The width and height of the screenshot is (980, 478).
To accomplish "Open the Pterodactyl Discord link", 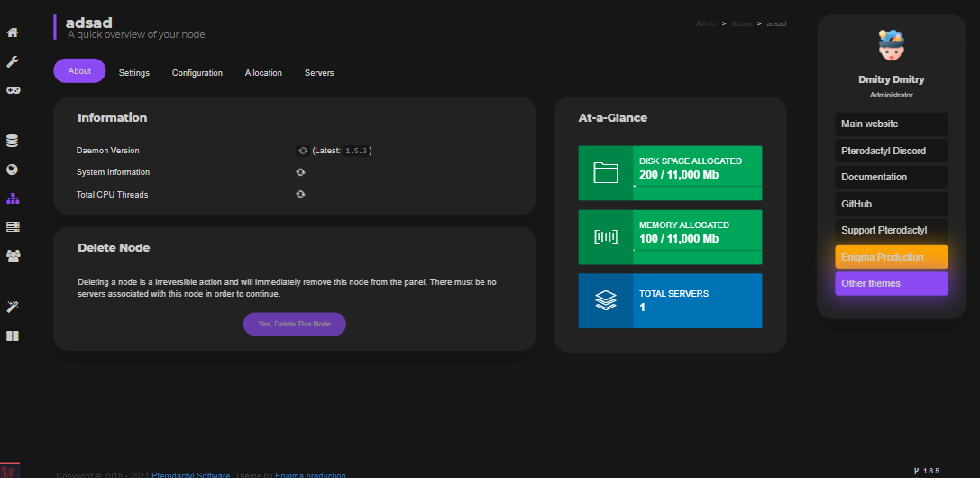I will (891, 151).
